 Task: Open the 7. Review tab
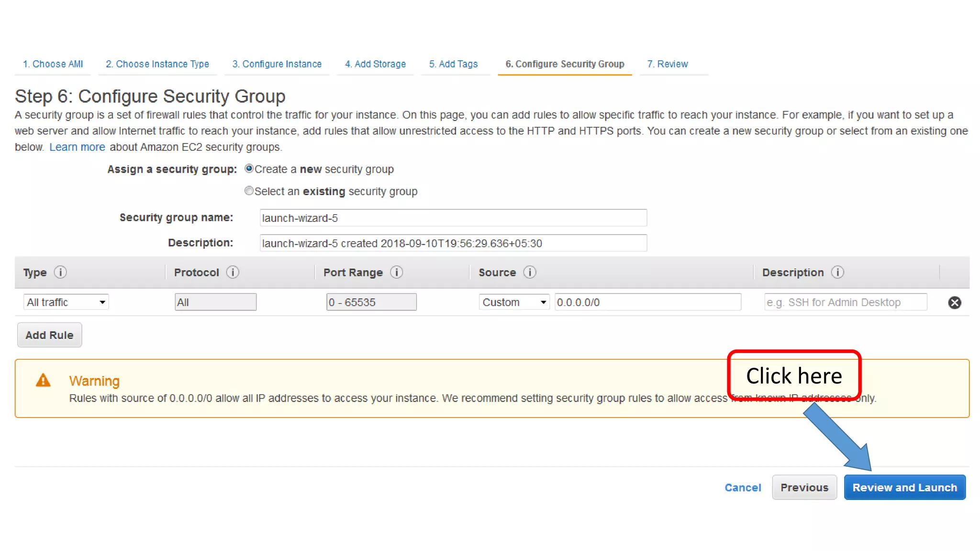tap(667, 64)
